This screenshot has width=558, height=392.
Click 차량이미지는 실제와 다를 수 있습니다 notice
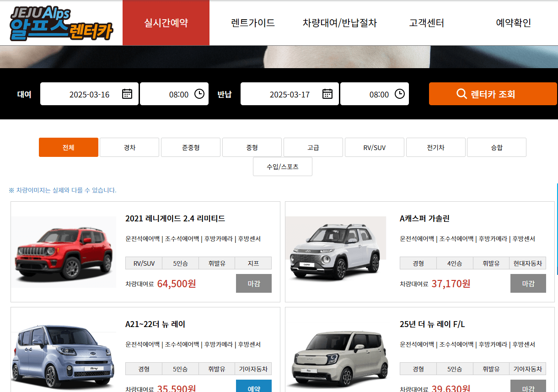pyautogui.click(x=63, y=190)
